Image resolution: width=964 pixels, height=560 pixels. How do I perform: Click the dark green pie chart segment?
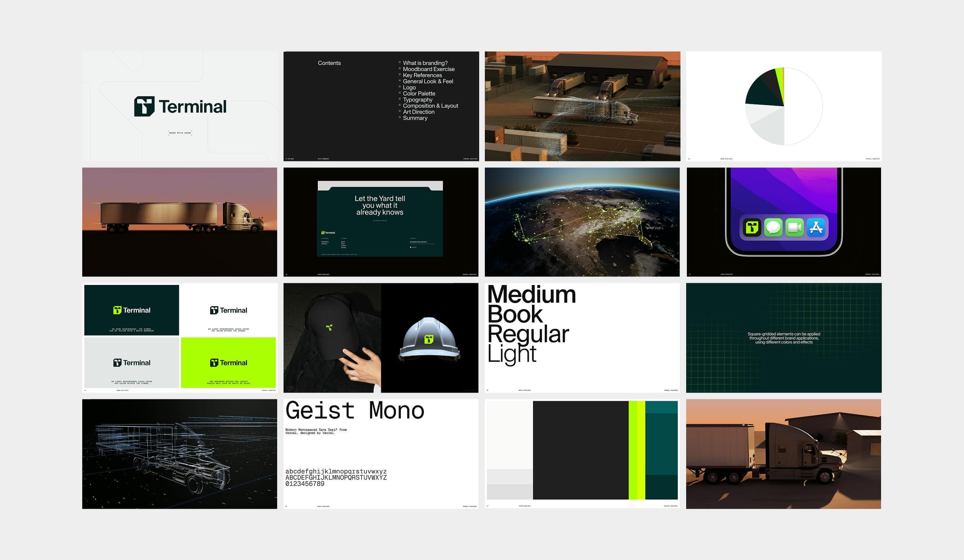pos(762,96)
